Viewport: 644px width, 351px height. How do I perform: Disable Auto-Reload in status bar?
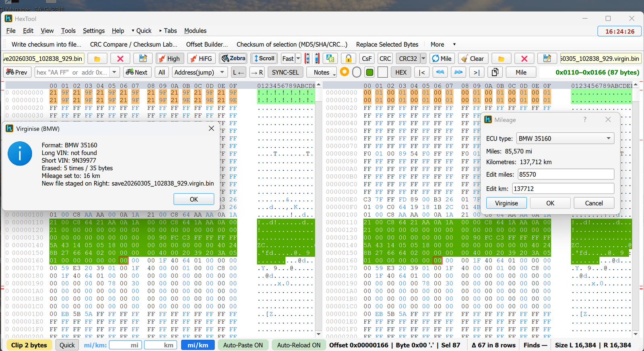click(x=299, y=345)
